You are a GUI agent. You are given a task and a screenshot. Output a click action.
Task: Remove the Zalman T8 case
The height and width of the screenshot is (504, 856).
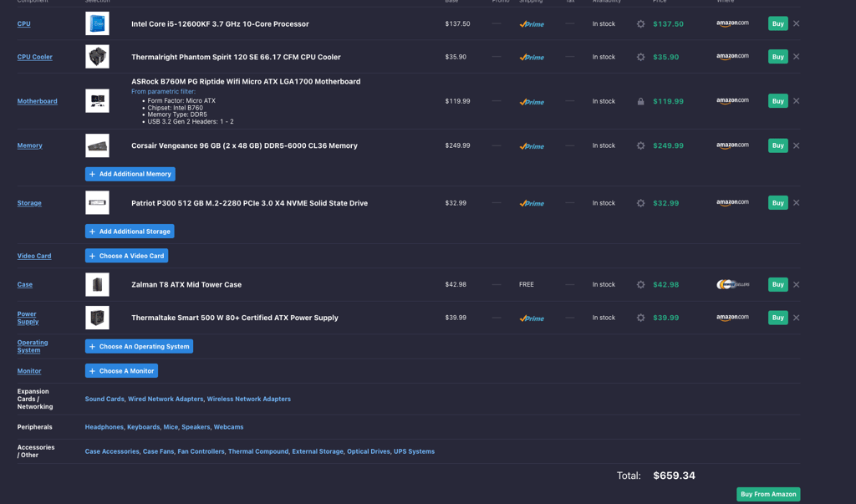click(796, 284)
